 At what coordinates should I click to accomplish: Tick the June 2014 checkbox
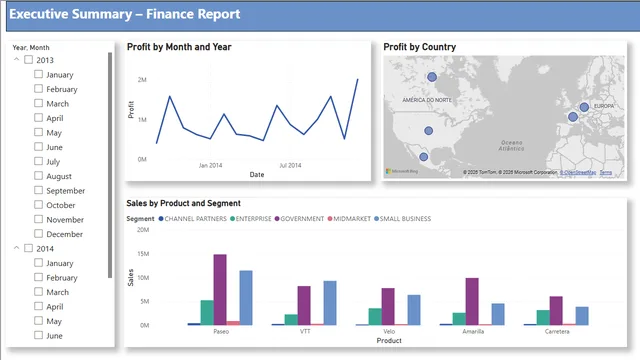point(38,335)
